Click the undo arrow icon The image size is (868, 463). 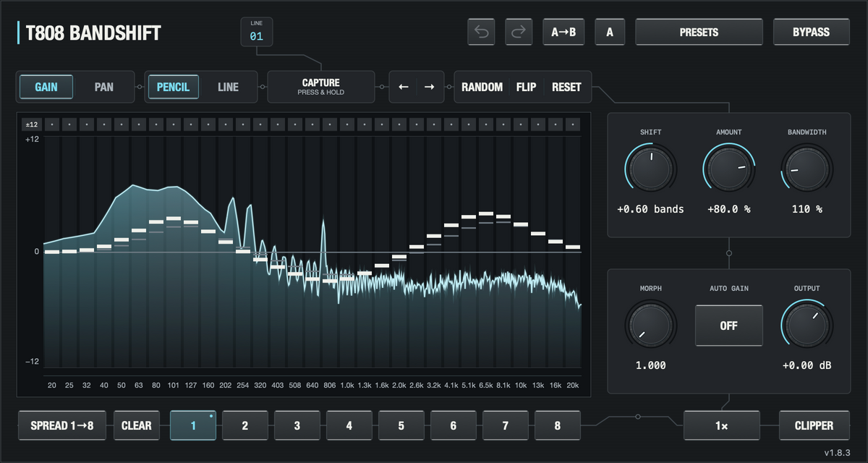point(482,33)
